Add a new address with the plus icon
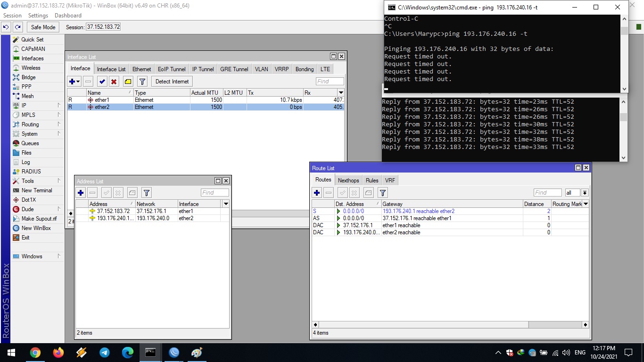The image size is (644, 362). pyautogui.click(x=81, y=193)
